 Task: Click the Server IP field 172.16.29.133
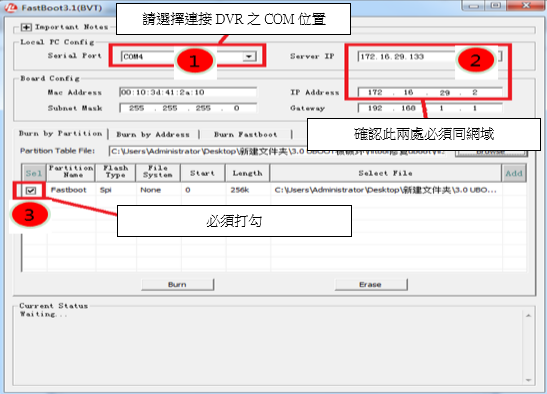point(429,57)
